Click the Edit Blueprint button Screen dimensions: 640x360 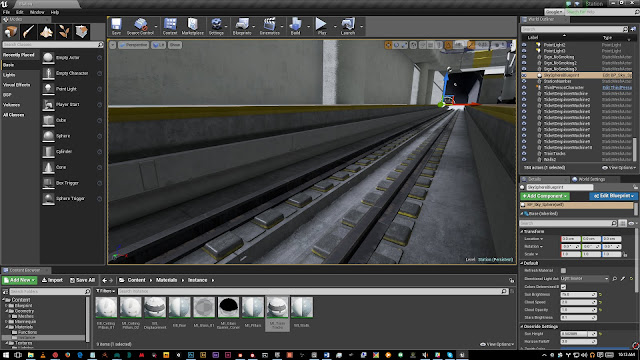613,196
